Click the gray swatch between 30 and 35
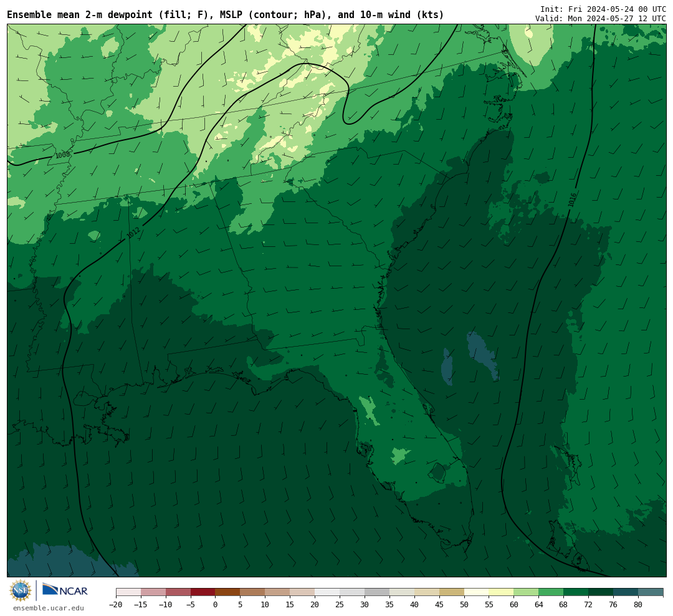Image resolution: width=673 pixels, height=616 pixels. pos(377,592)
